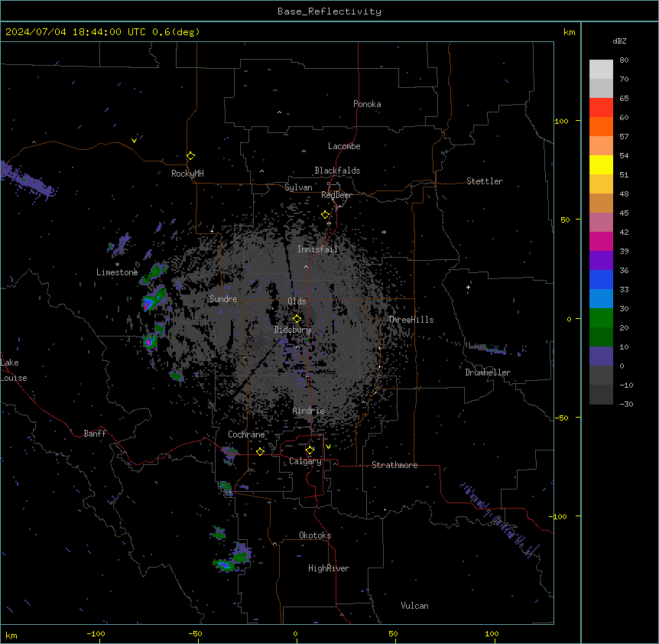The height and width of the screenshot is (644, 659).
Task: Click the white legend swatch between 80 and 70
Action: point(601,70)
